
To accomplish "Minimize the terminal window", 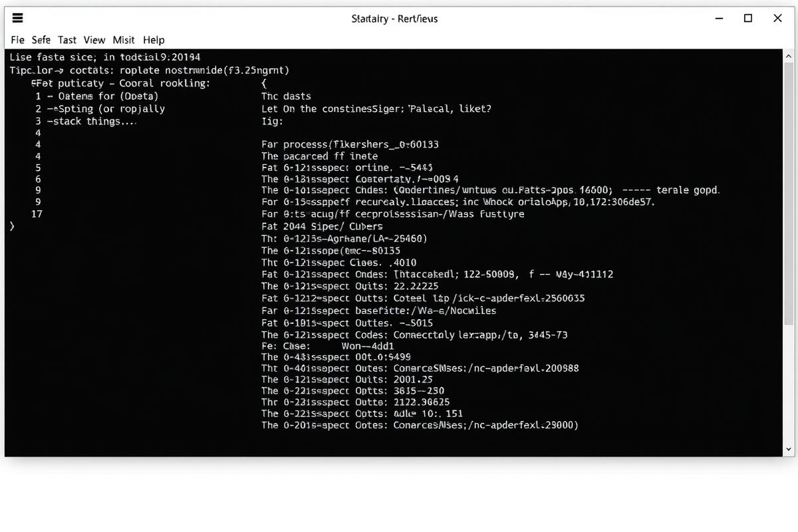I will (x=718, y=19).
